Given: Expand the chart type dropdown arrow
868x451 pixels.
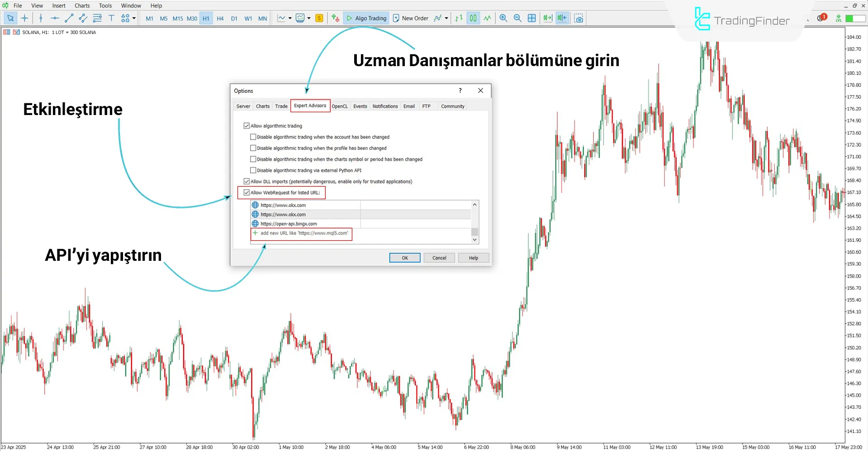Looking at the screenshot, I should coord(290,18).
